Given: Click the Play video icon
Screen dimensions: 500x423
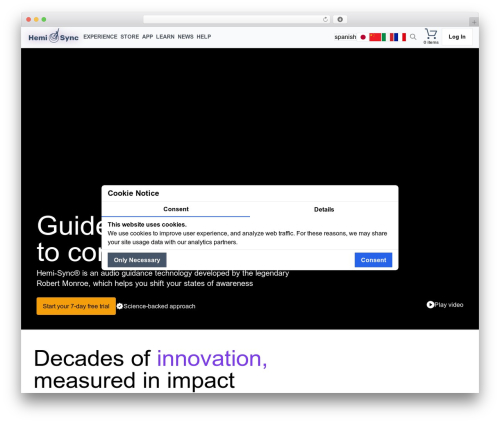Looking at the screenshot, I should [430, 305].
